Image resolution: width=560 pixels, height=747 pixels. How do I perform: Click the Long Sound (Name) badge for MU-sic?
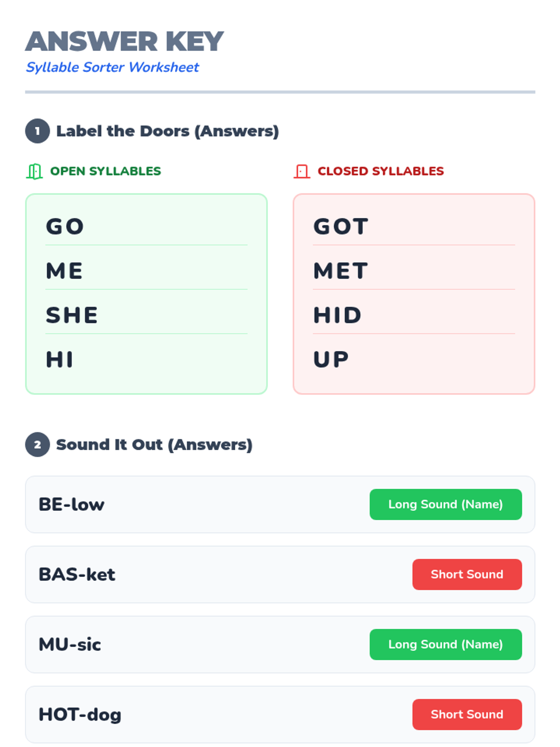click(446, 644)
